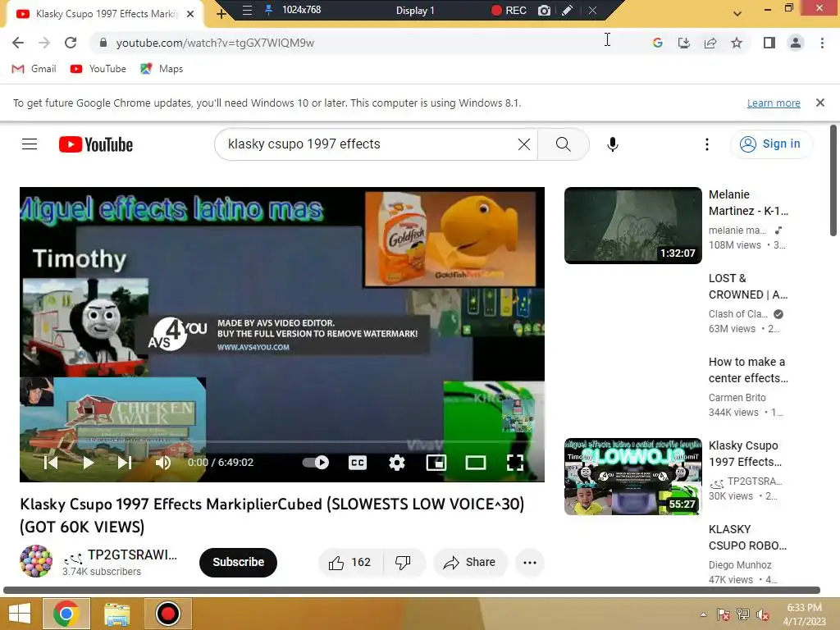The width and height of the screenshot is (840, 630).
Task: Open How to make a center effects video
Action: tap(748, 370)
